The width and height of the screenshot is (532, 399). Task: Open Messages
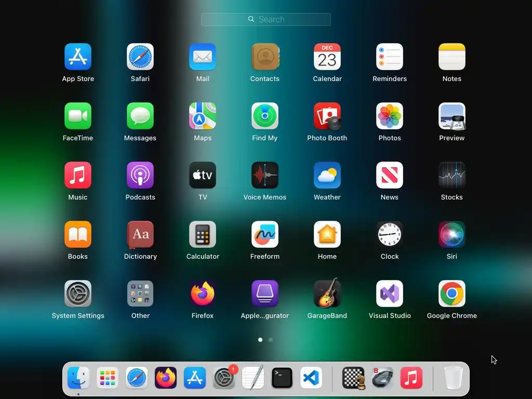140,116
